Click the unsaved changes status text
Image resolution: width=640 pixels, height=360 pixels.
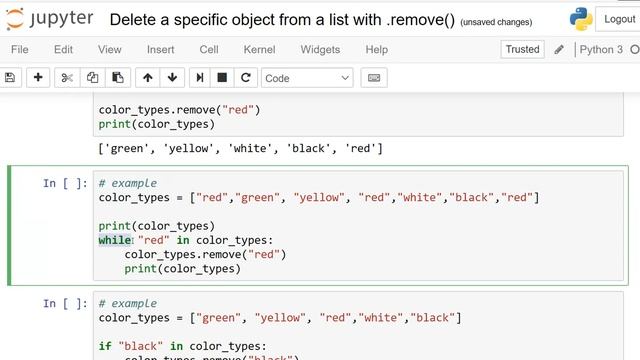pyautogui.click(x=496, y=22)
